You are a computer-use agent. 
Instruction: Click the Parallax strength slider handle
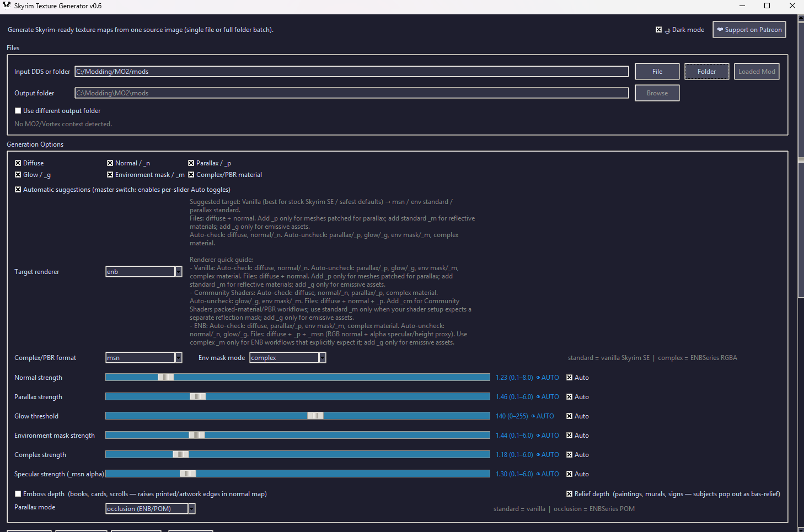point(198,397)
